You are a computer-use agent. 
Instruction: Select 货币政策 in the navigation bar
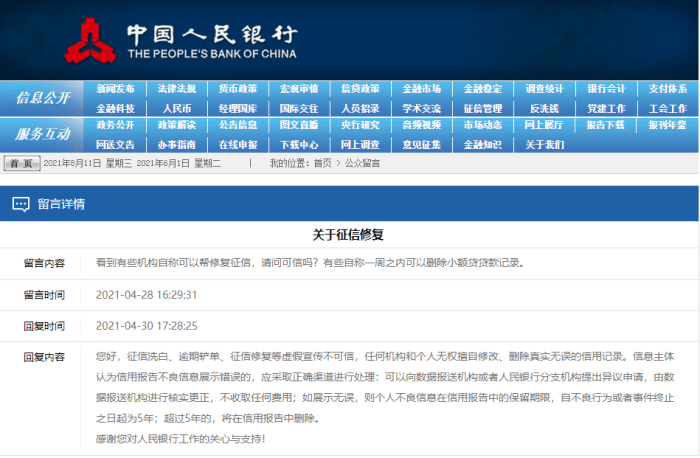238,89
